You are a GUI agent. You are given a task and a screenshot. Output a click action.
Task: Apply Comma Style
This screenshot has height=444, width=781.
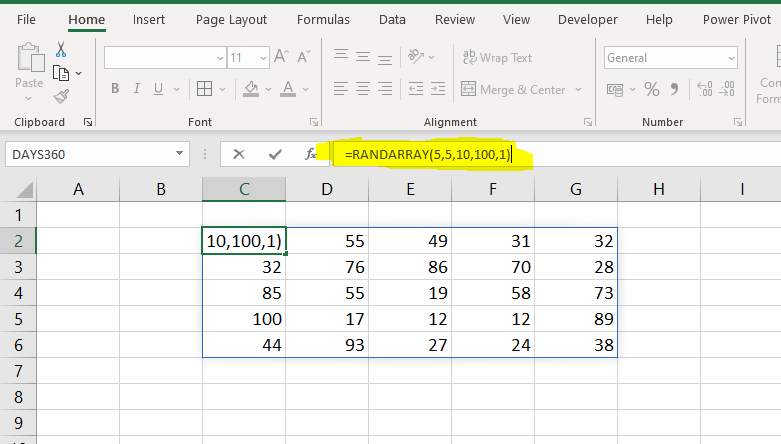pos(674,89)
